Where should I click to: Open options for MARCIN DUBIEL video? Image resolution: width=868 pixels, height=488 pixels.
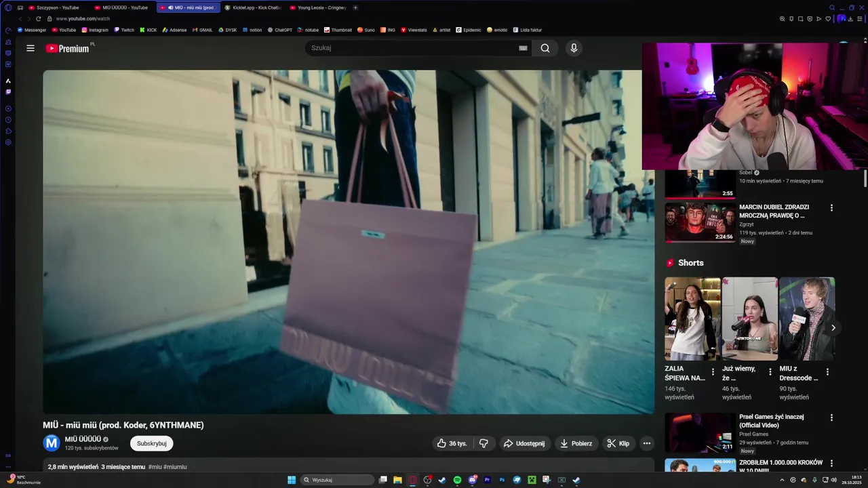[831, 208]
